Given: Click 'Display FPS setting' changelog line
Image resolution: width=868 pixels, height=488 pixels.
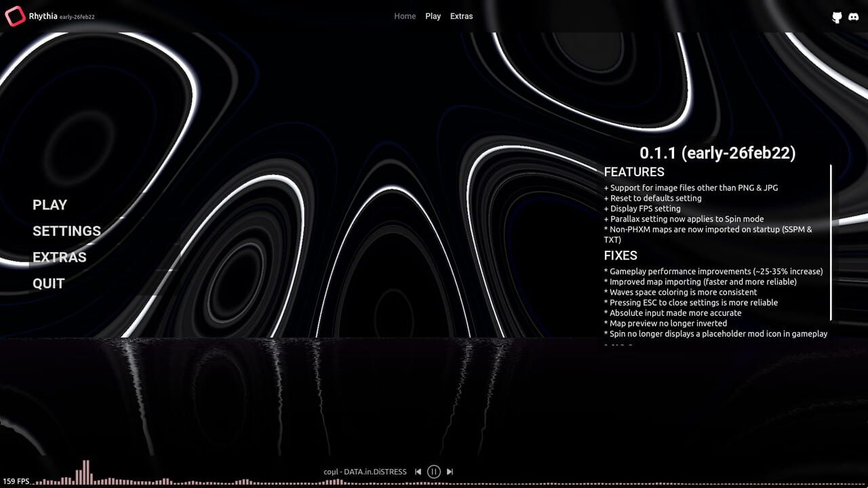Looking at the screenshot, I should point(642,209).
